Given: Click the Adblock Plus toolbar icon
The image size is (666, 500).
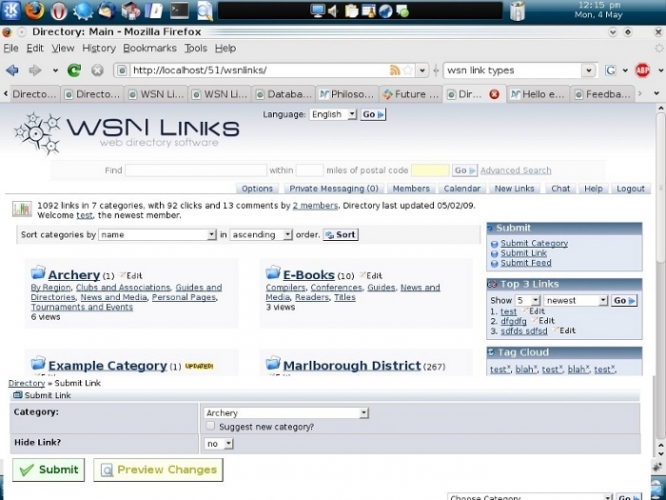Looking at the screenshot, I should (642, 71).
